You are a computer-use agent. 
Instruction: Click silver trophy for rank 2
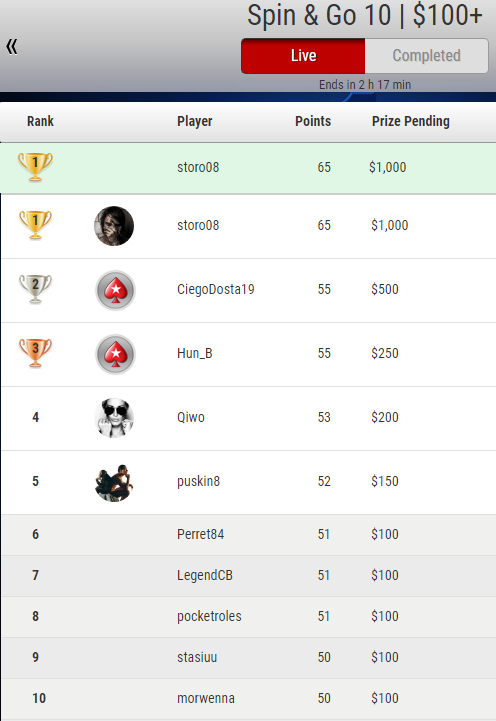pos(35,289)
